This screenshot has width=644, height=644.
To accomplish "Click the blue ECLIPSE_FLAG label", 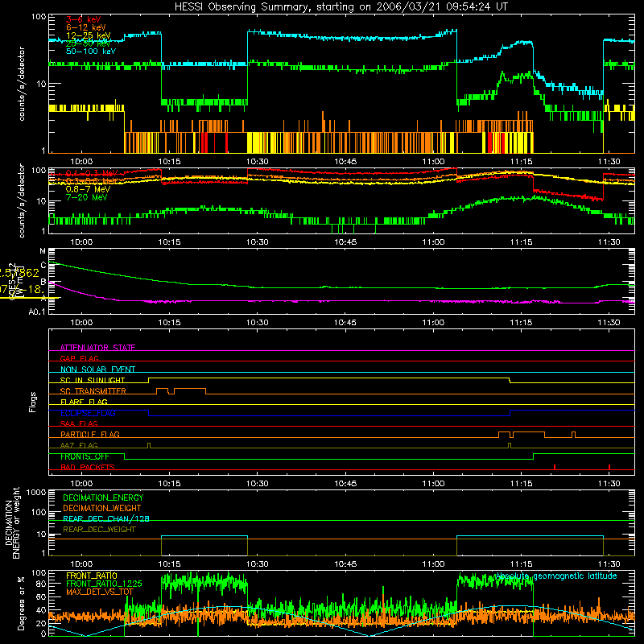I will tap(88, 413).
